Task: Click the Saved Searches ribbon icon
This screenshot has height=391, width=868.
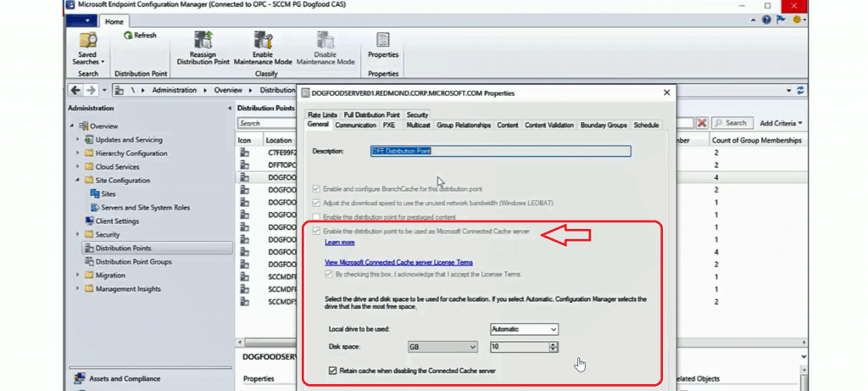Action: pos(87,42)
